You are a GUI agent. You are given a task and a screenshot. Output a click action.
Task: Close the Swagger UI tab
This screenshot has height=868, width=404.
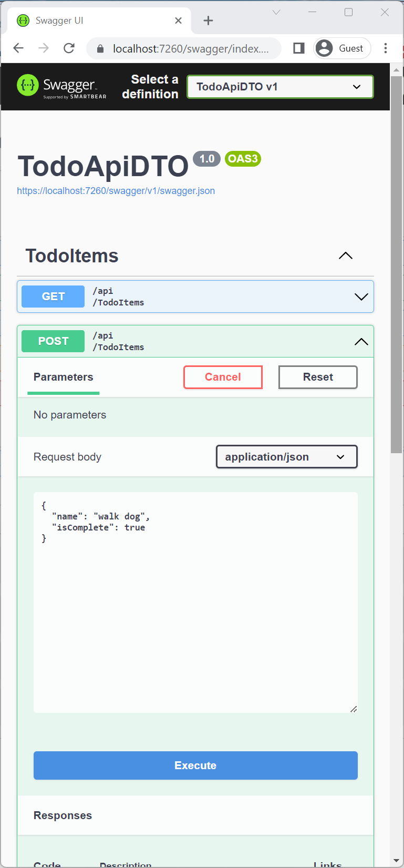click(179, 21)
